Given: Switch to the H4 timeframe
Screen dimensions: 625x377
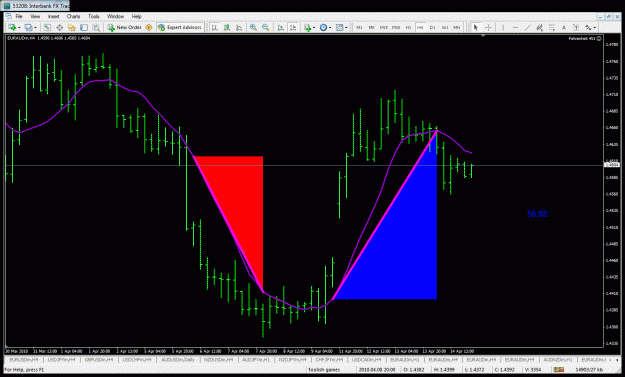Looking at the screenshot, I should pos(420,27).
